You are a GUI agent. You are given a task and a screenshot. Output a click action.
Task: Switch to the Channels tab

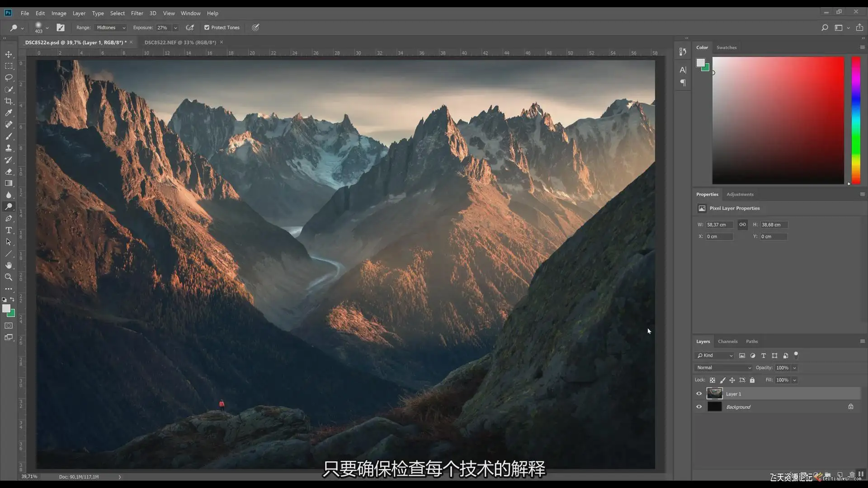click(727, 342)
